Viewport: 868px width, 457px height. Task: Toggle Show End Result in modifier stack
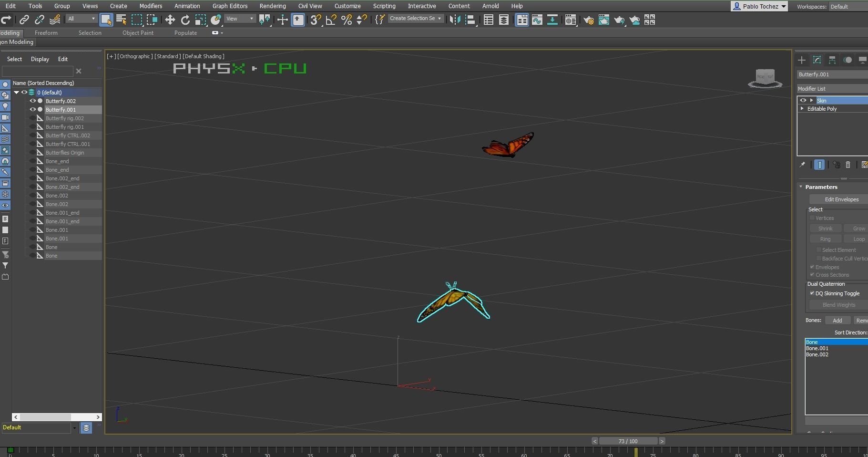coord(819,165)
